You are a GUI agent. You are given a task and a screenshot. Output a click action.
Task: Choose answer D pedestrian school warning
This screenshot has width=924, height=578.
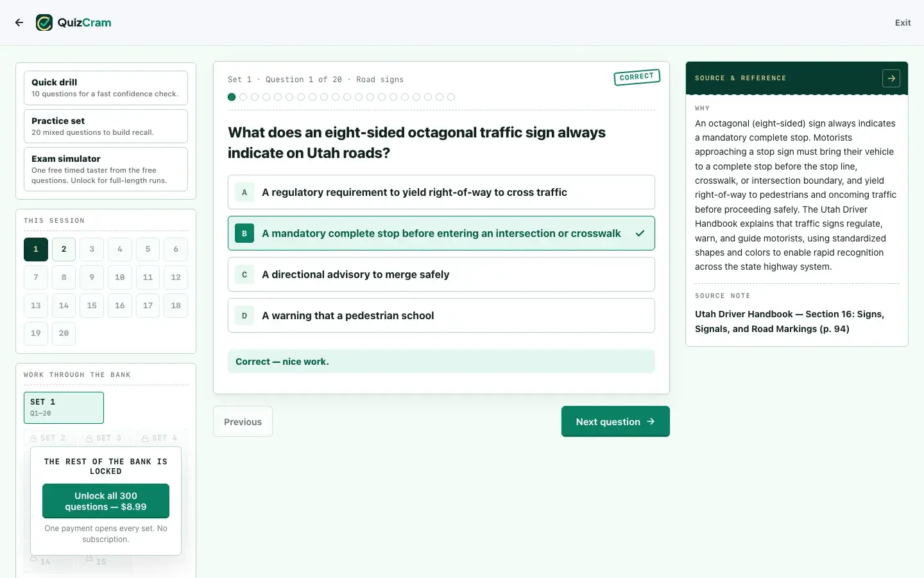(x=441, y=315)
